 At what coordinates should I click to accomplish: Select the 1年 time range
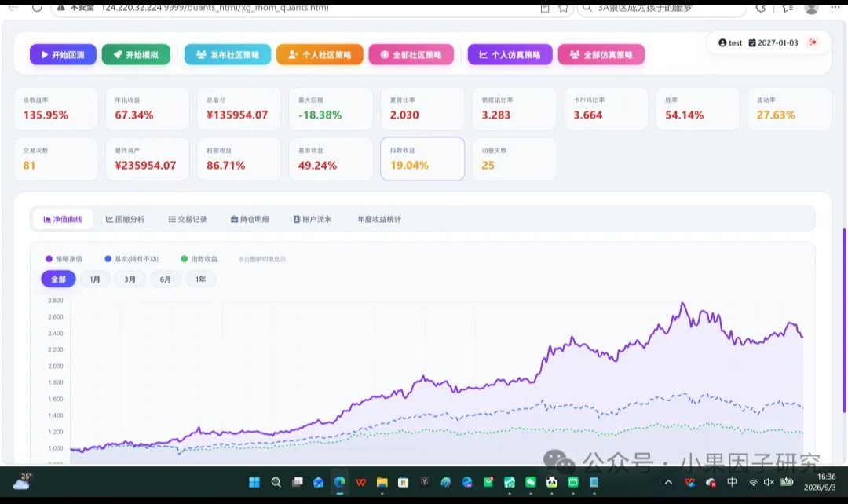pos(201,279)
